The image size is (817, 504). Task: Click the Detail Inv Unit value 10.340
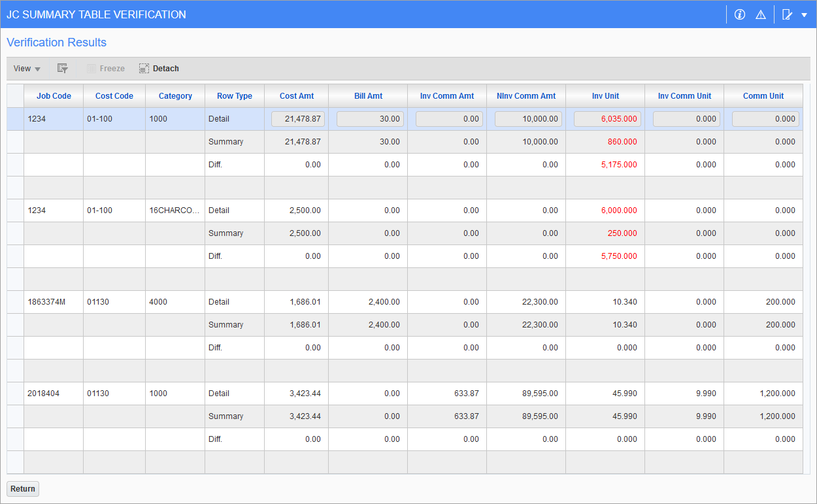coord(624,302)
